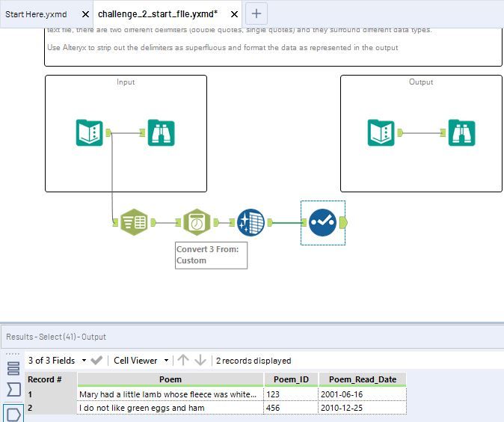The height and width of the screenshot is (422, 504).
Task: Click input anchor of Text To Columns tool
Action: point(115,222)
